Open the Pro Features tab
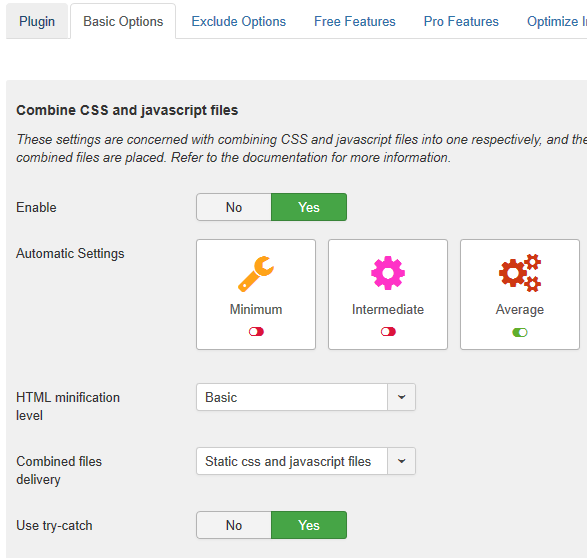The width and height of the screenshot is (587, 558). [461, 21]
